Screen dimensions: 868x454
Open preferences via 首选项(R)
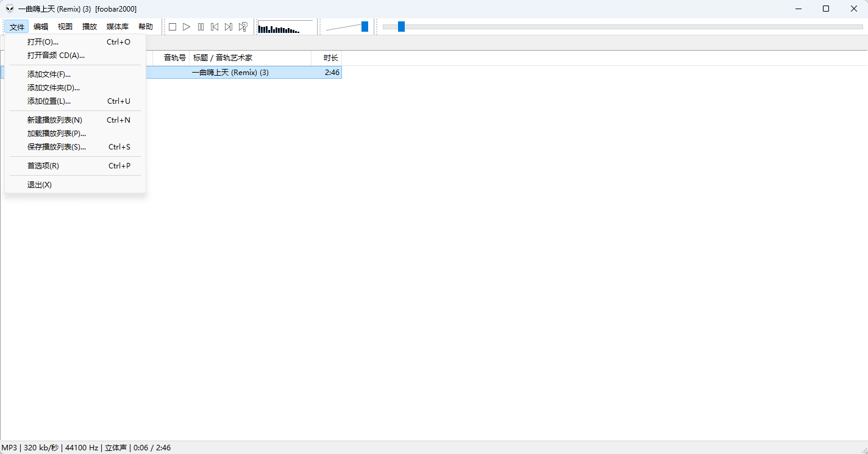coord(75,166)
